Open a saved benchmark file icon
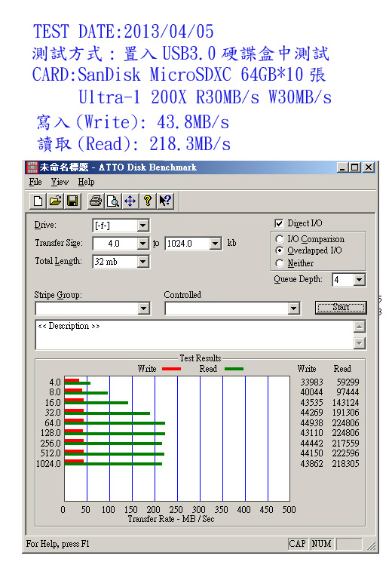 55,201
